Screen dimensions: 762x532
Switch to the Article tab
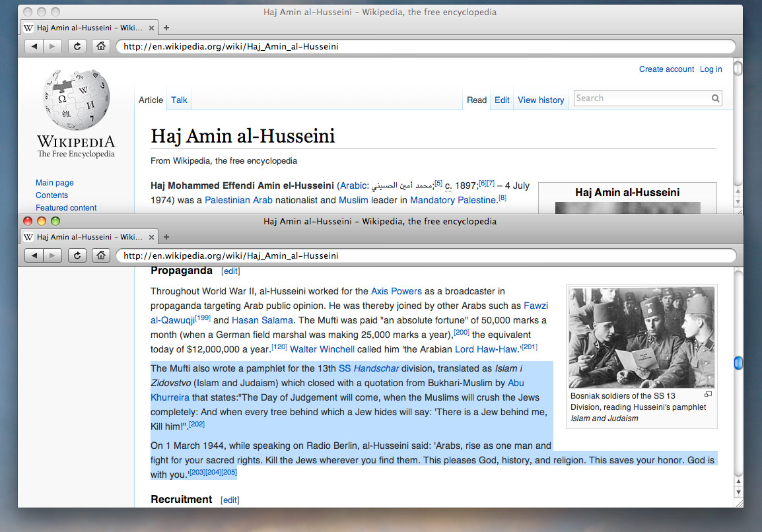coord(151,100)
